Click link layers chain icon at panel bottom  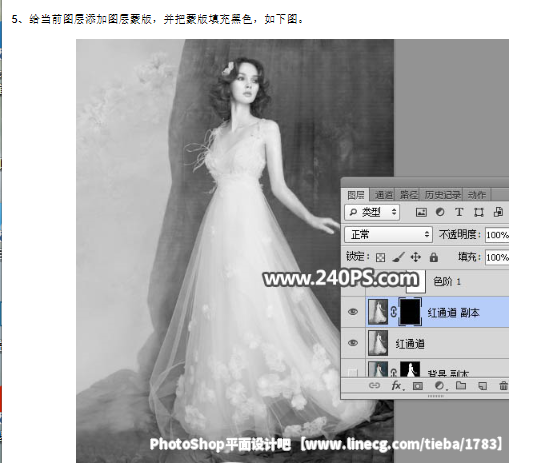click(x=374, y=385)
